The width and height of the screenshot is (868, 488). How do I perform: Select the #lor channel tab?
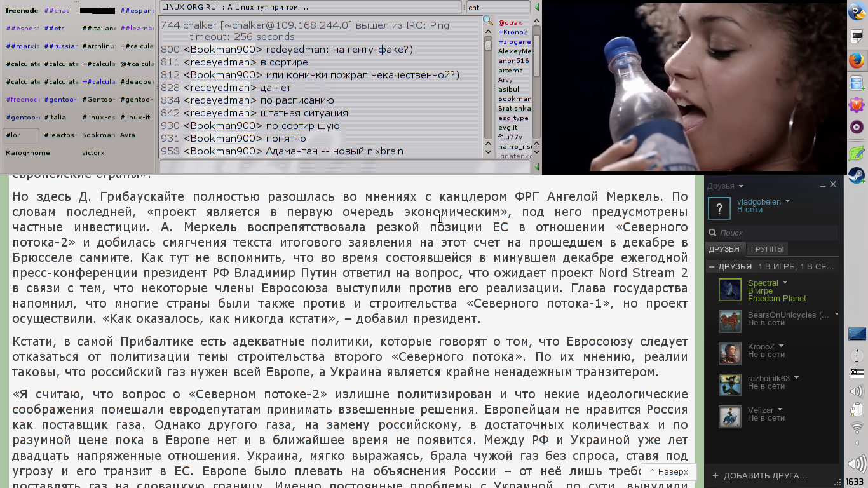click(x=22, y=135)
